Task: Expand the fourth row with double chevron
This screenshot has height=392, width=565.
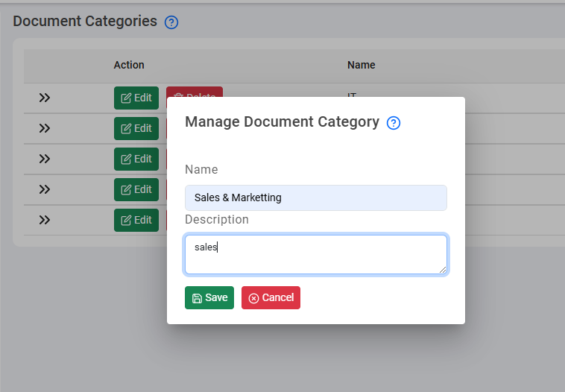Action: coord(45,189)
